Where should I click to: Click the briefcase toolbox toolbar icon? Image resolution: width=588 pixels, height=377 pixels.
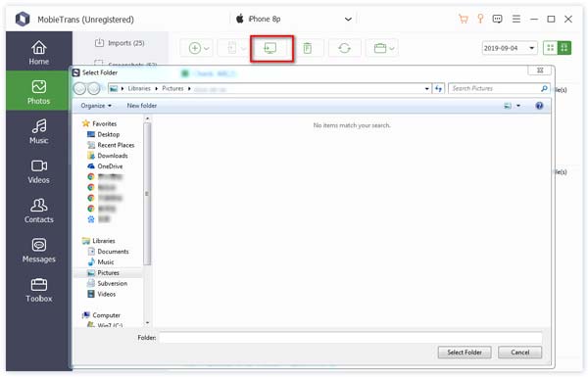pos(380,48)
